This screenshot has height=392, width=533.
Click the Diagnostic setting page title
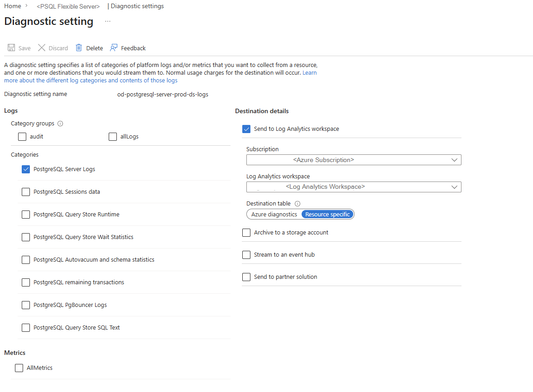[x=48, y=21]
